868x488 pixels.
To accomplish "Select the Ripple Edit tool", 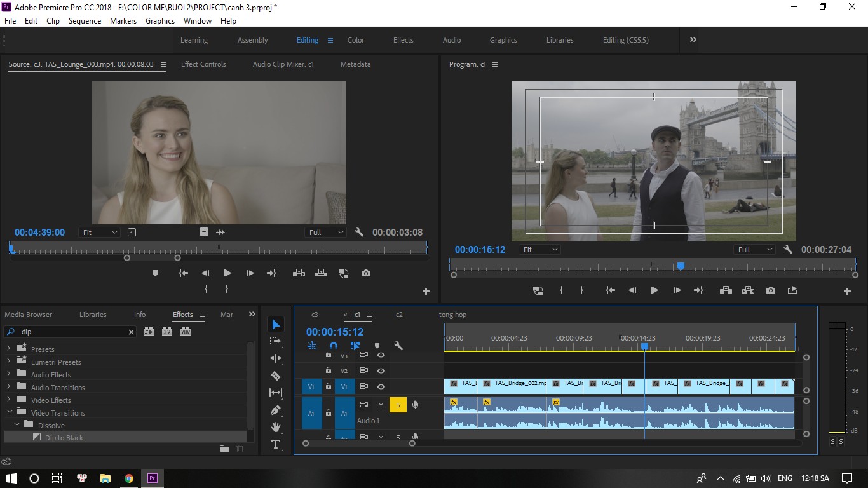I will click(x=276, y=358).
